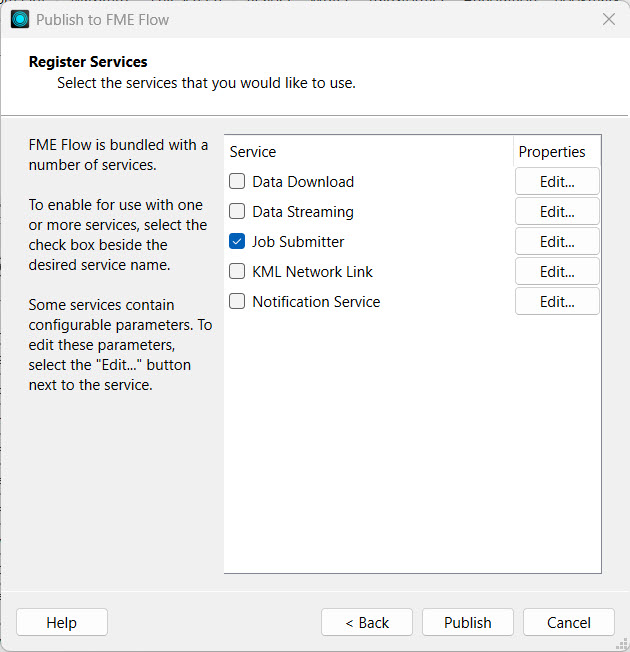Edit the Data Streaming service properties
Screen dimensions: 630x652
point(557,212)
